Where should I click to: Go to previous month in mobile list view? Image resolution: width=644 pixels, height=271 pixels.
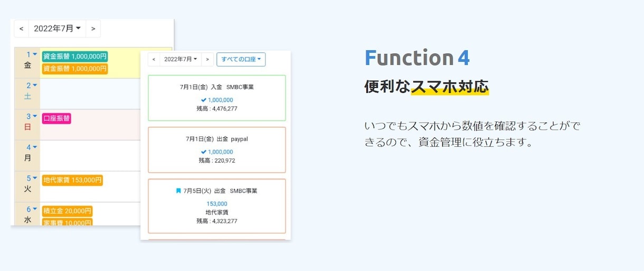tap(154, 60)
